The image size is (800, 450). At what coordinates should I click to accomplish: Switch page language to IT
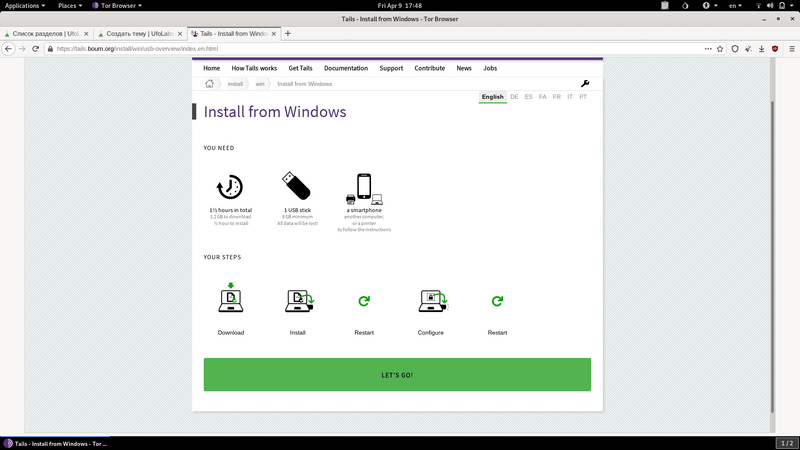pos(569,96)
